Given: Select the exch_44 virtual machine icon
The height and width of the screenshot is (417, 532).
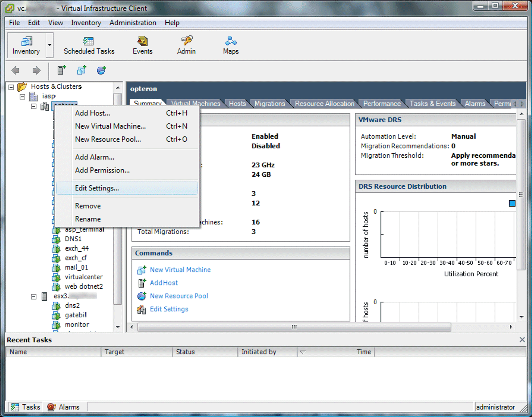Looking at the screenshot, I should [x=56, y=249].
